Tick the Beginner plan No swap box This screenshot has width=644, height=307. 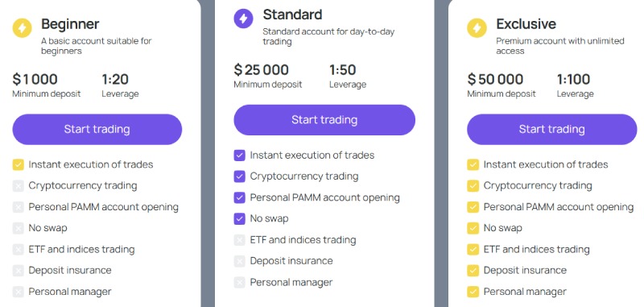click(x=18, y=229)
